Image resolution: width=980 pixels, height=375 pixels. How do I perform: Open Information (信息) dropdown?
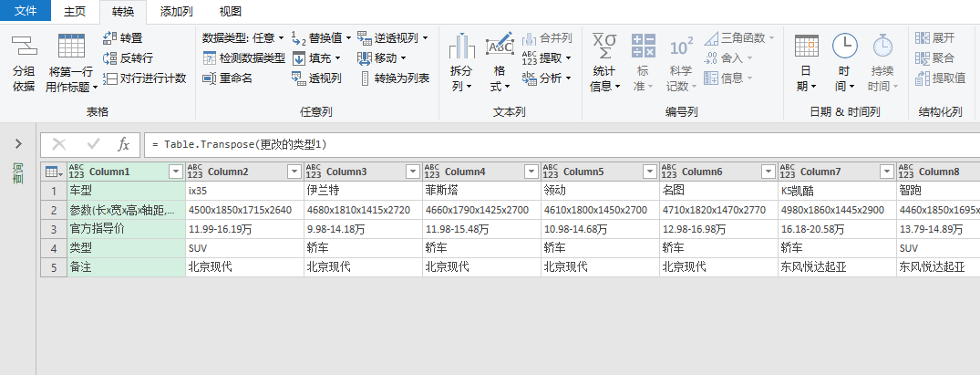click(728, 78)
